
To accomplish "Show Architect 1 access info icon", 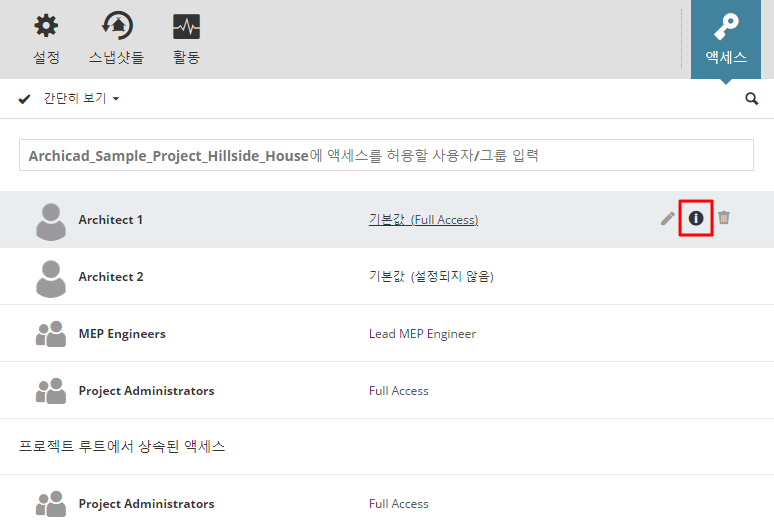I will coord(696,218).
